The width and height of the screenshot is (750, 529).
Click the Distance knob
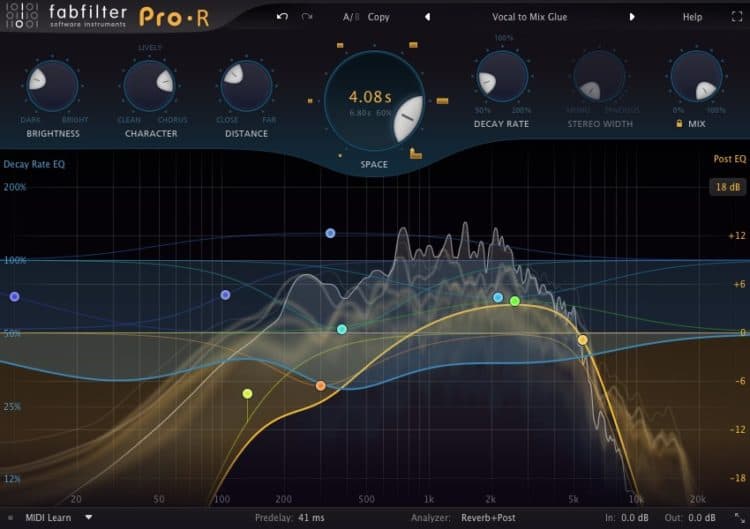click(x=246, y=86)
